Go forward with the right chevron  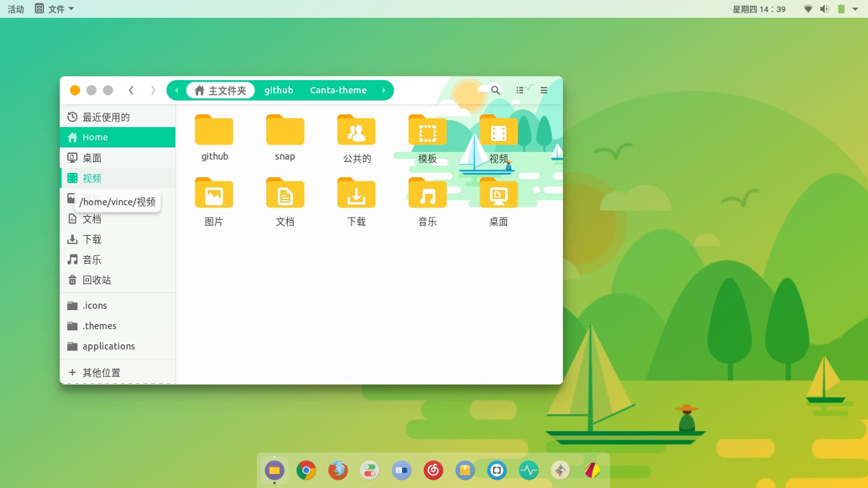coord(153,90)
